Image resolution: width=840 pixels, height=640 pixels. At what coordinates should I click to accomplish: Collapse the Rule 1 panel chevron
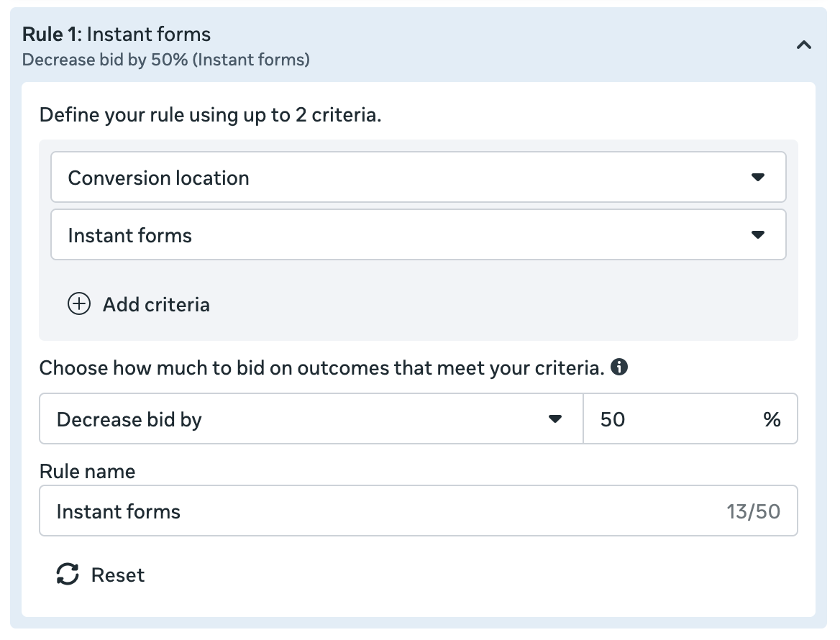[x=803, y=45]
